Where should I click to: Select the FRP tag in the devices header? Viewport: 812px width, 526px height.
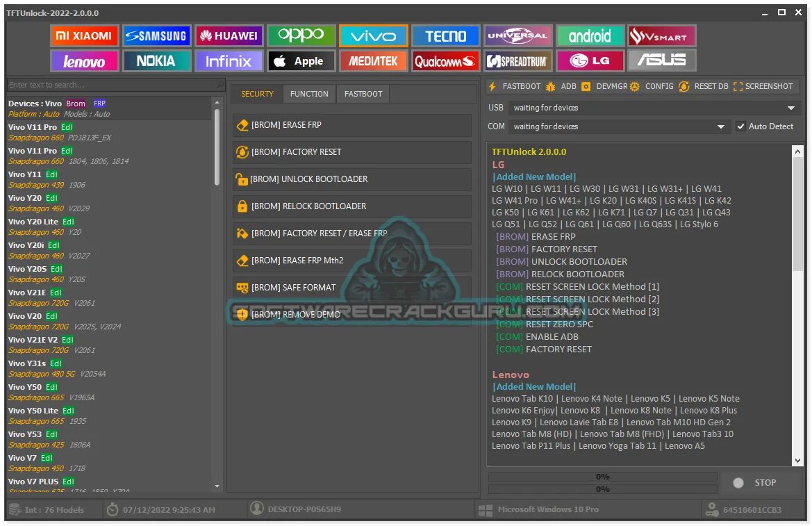click(99, 104)
